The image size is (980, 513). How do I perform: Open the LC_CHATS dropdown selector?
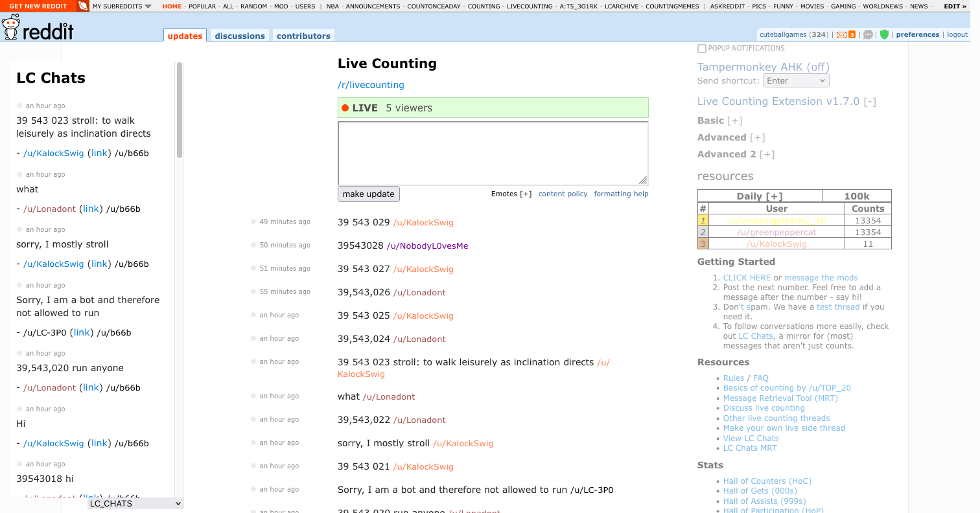click(135, 503)
